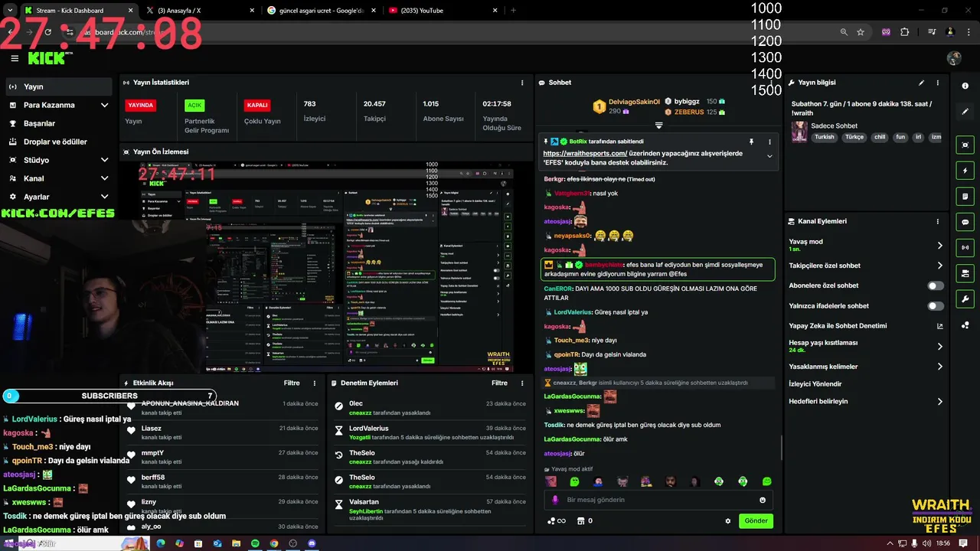Click the broadcast signal icon in right sidebar
The image size is (980, 551).
[965, 247]
